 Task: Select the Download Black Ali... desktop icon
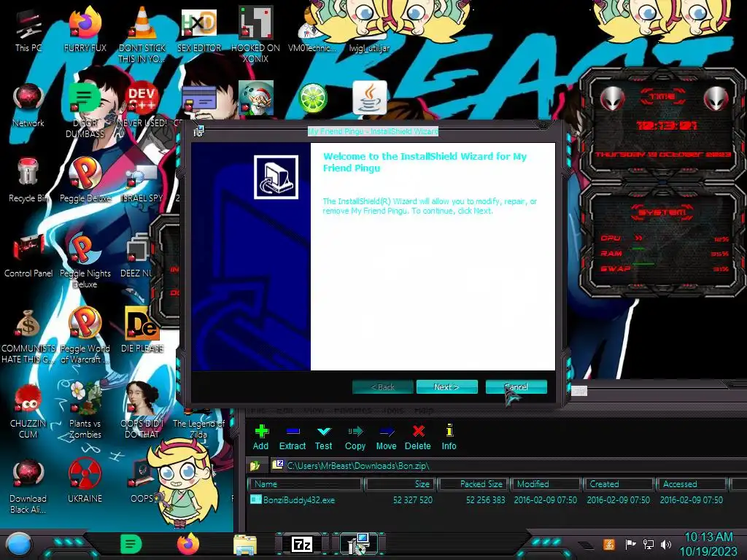28,486
